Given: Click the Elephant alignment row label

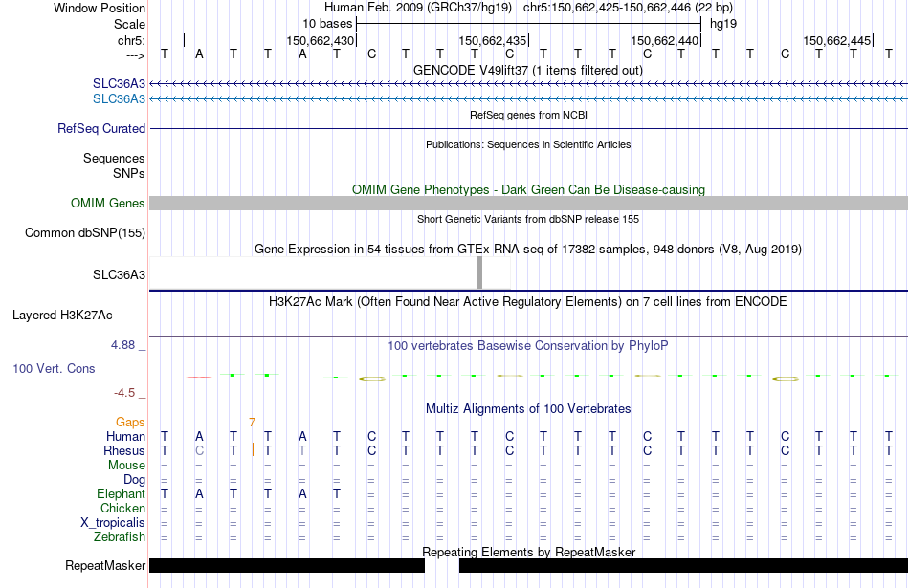Looking at the screenshot, I should pyautogui.click(x=121, y=494).
